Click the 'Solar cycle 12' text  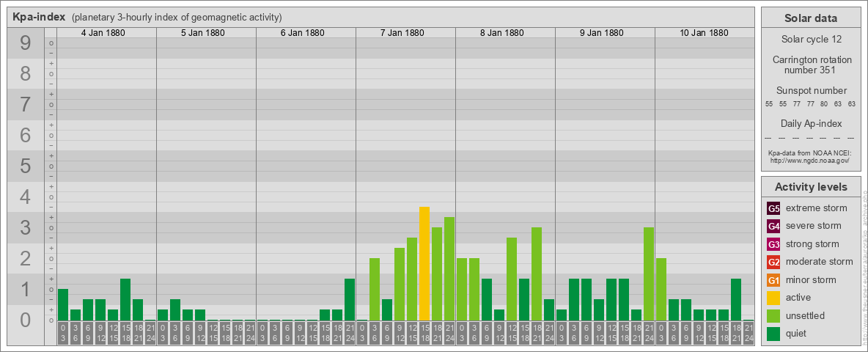(811, 40)
